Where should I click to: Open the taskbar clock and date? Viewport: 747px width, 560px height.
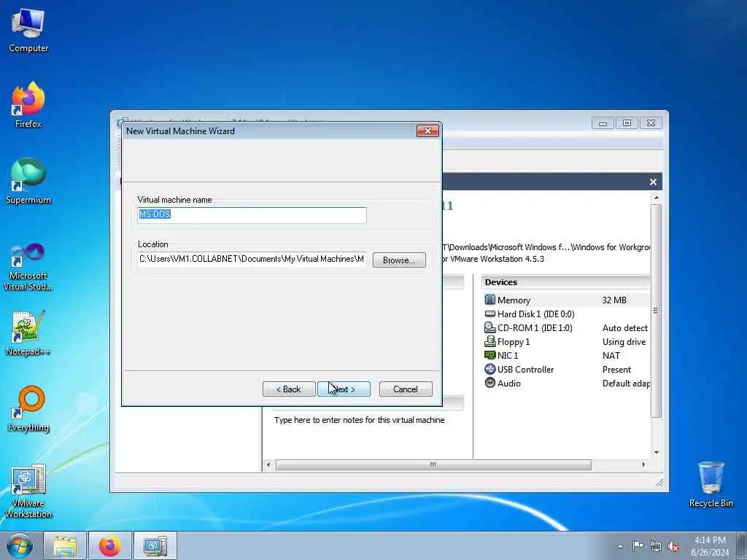tap(710, 545)
